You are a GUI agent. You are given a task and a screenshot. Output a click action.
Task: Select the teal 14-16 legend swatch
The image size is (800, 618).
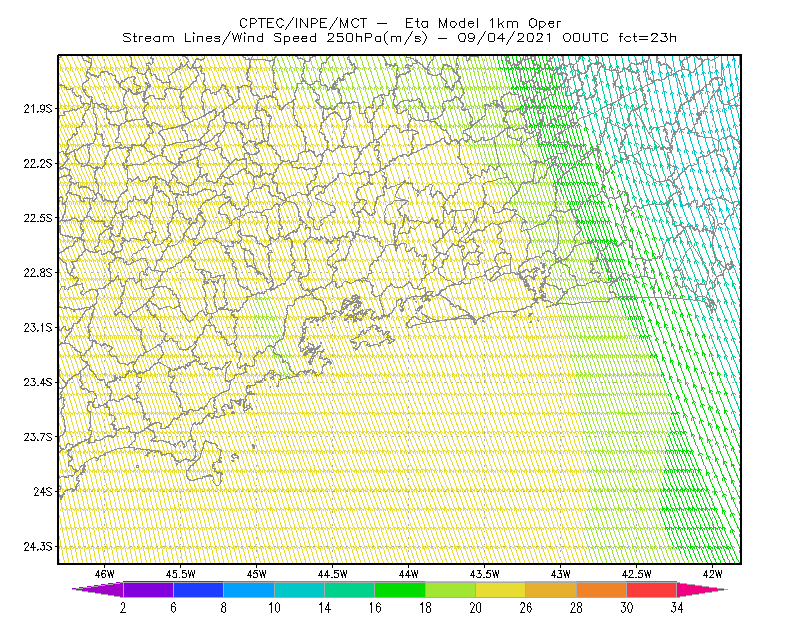[x=349, y=589]
